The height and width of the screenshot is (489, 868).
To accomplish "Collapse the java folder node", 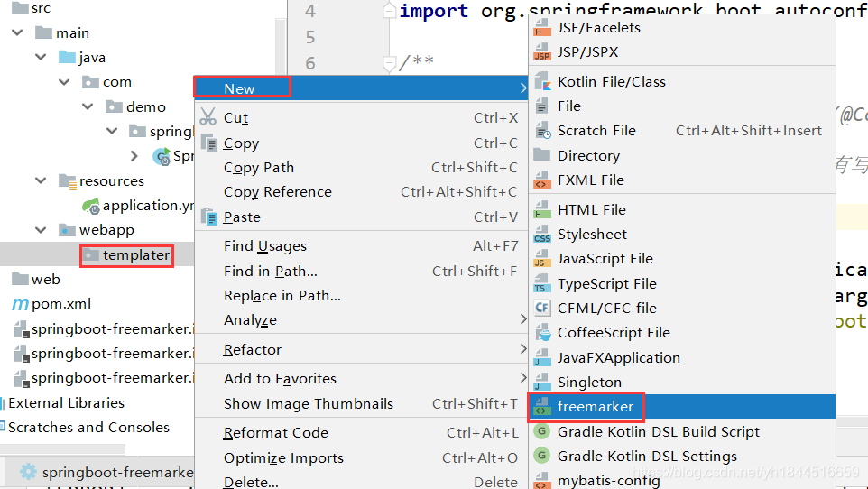I will (41, 57).
